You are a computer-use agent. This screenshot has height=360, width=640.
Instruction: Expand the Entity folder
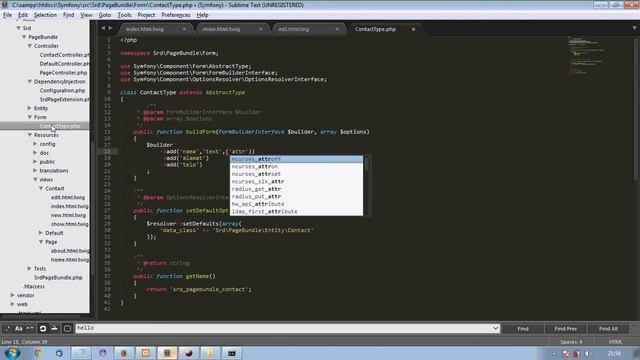coord(29,108)
